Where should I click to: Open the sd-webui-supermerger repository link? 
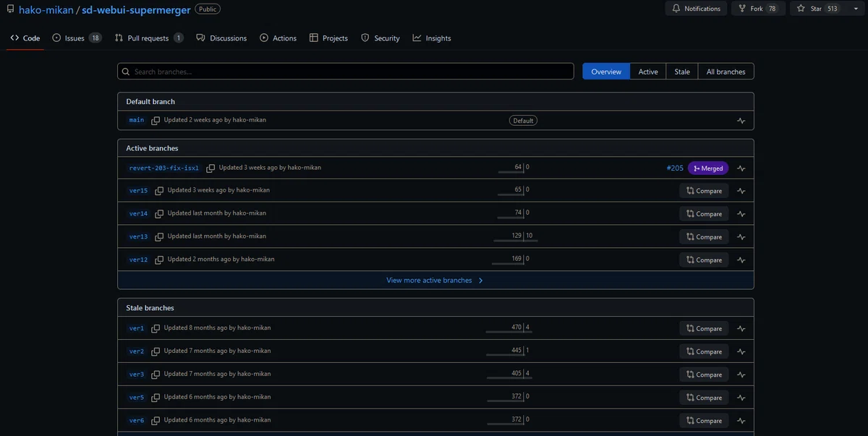tap(137, 9)
